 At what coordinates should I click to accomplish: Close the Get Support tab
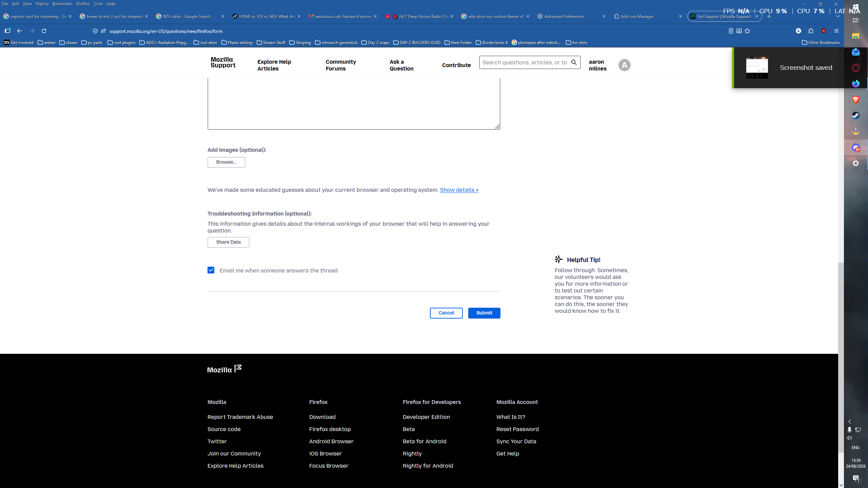[756, 16]
